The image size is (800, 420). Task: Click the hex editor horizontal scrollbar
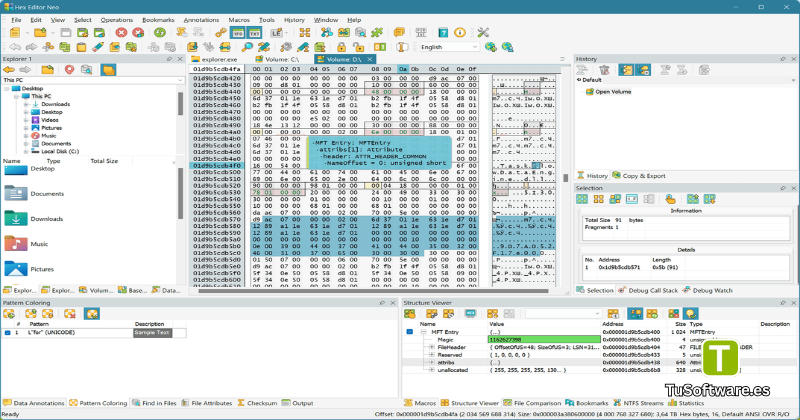click(373, 291)
